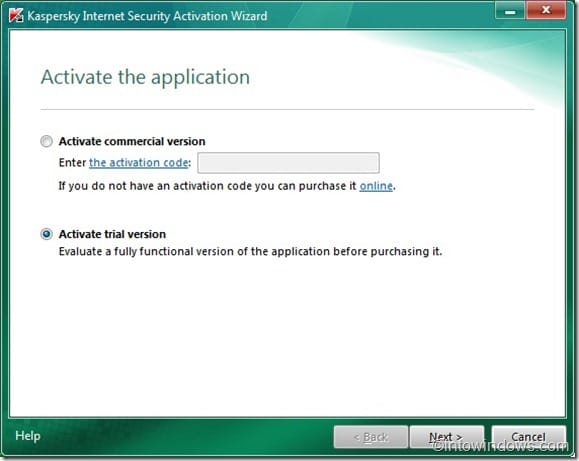Cancel the activation wizard
Screen dimensions: 579x461
[x=528, y=437]
